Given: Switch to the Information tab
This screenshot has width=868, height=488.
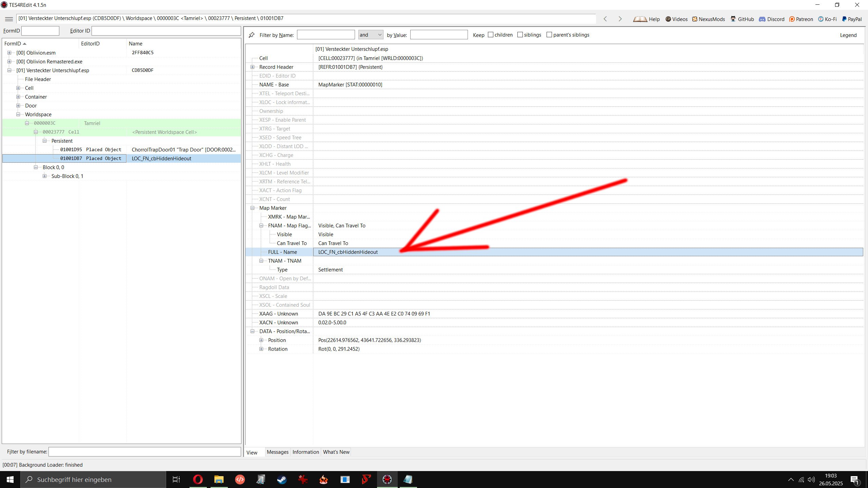Looking at the screenshot, I should [x=305, y=452].
